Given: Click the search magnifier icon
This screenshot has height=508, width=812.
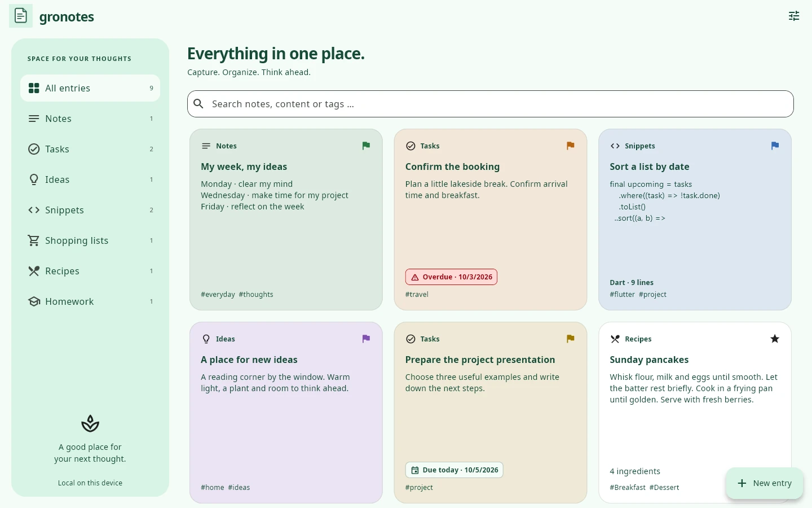Looking at the screenshot, I should tap(198, 104).
